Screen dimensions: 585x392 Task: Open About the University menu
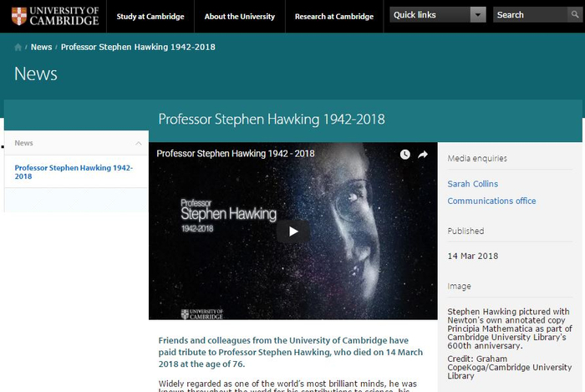click(240, 17)
